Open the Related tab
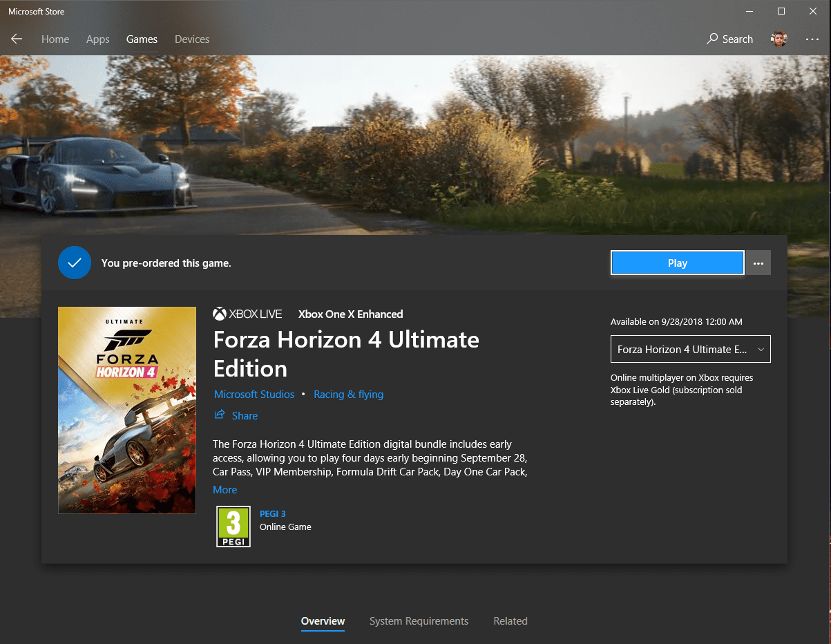 tap(510, 621)
